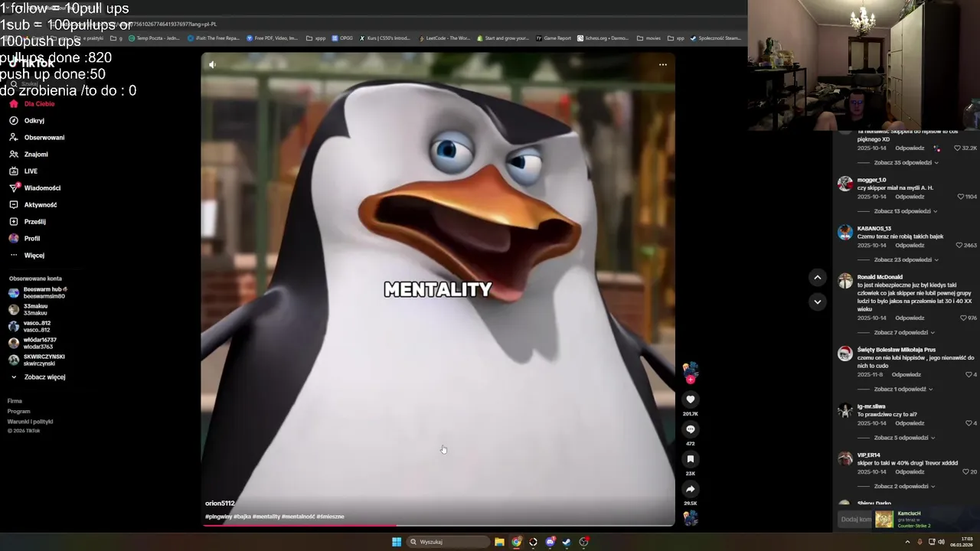980x551 pixels.
Task: Click the #mentality hashtag
Action: pyautogui.click(x=266, y=517)
